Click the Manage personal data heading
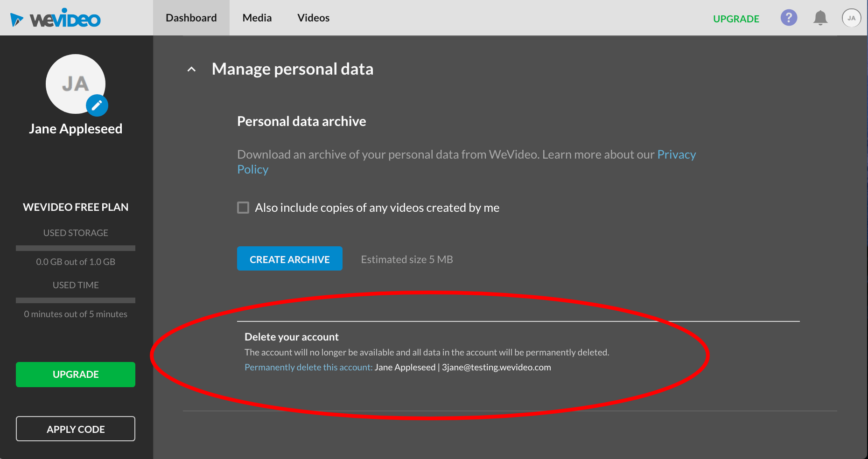 tap(292, 70)
